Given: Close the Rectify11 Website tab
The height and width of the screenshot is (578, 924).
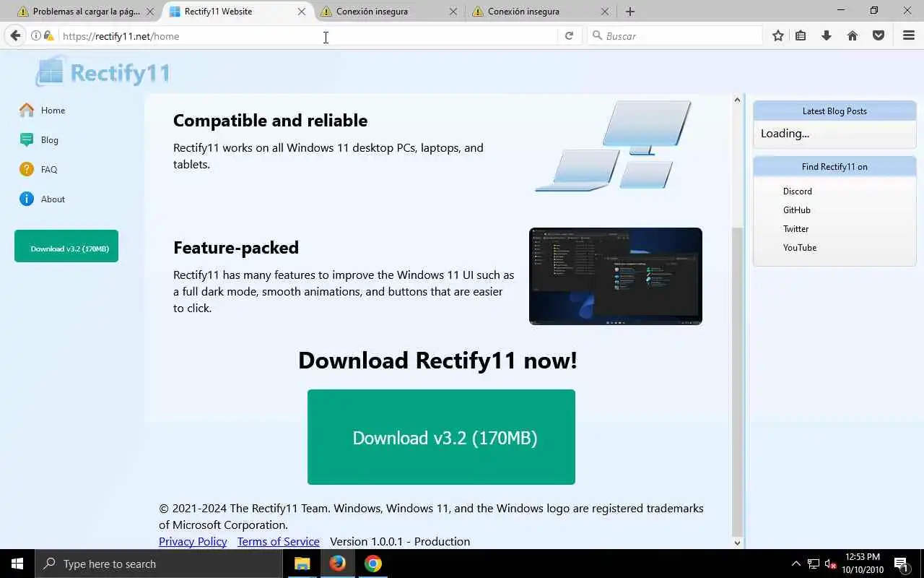Looking at the screenshot, I should [302, 12].
